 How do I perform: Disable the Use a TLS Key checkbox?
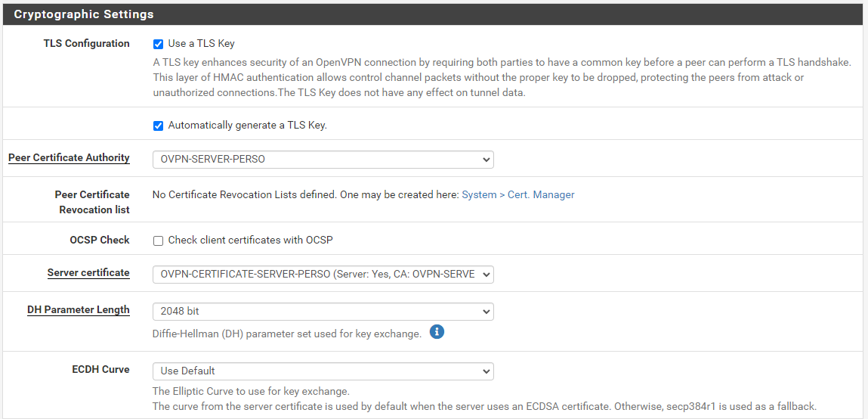[159, 44]
